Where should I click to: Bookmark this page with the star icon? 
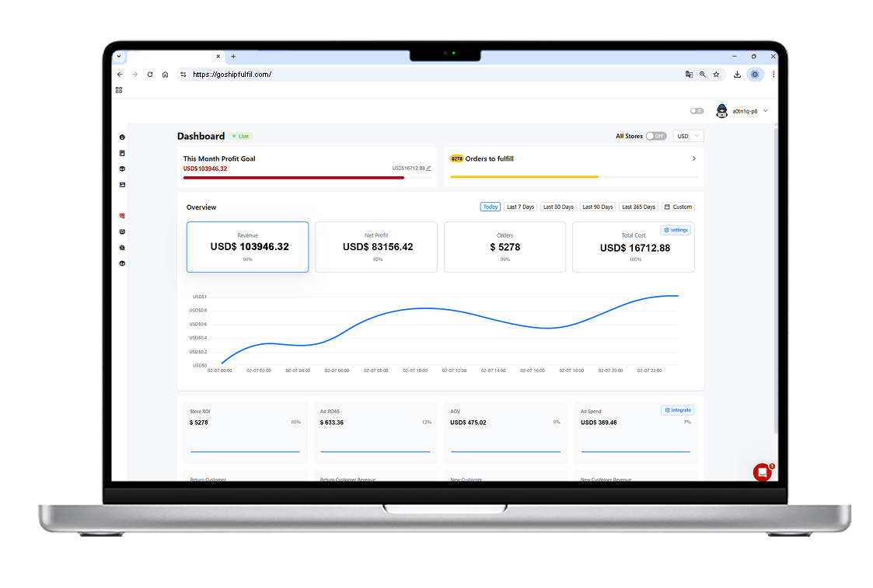(717, 74)
